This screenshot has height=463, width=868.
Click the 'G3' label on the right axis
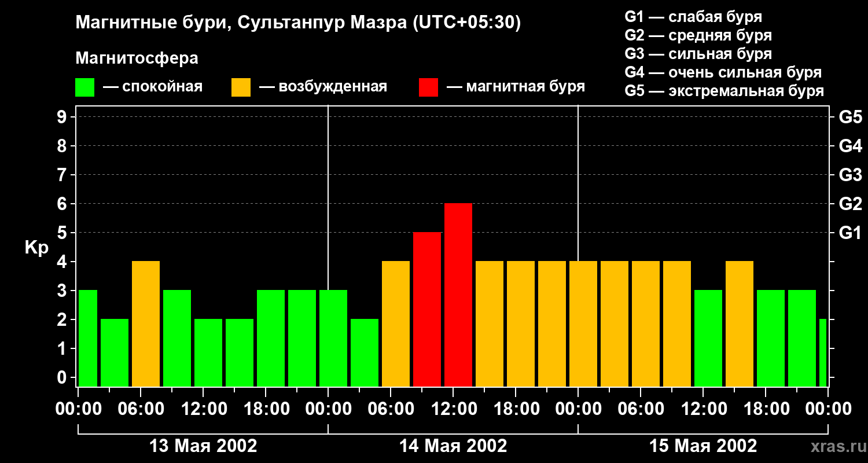point(851,175)
